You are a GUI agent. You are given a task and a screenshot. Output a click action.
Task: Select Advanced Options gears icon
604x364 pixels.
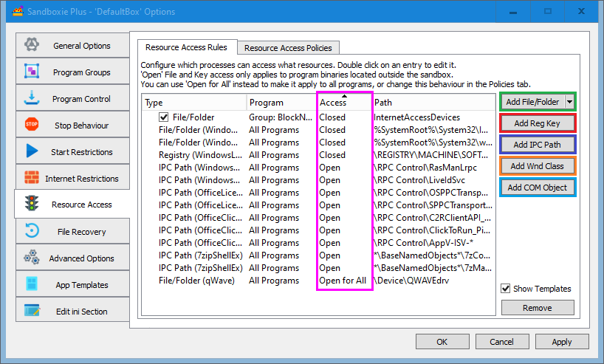click(x=32, y=257)
